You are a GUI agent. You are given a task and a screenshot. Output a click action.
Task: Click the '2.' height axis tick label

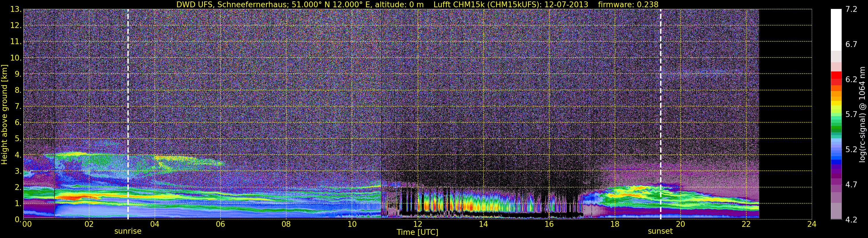click(18, 188)
